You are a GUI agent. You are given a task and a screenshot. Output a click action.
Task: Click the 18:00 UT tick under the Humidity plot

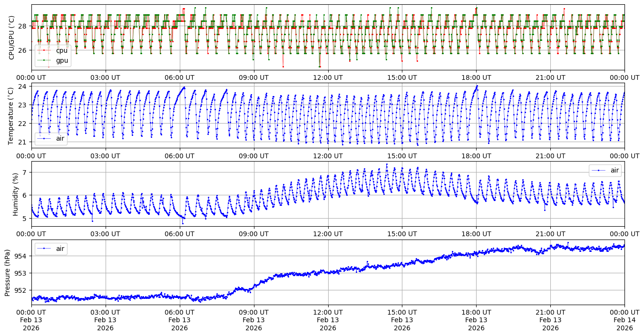coord(476,234)
